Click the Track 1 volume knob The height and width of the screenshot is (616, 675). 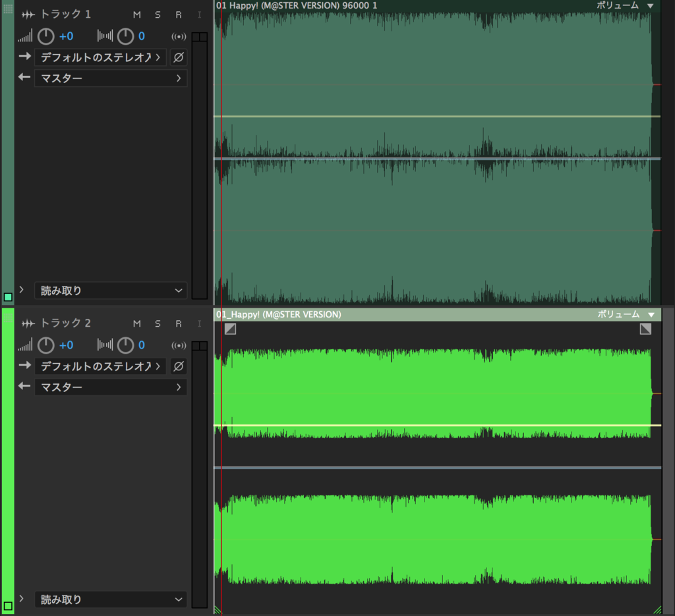click(x=45, y=36)
